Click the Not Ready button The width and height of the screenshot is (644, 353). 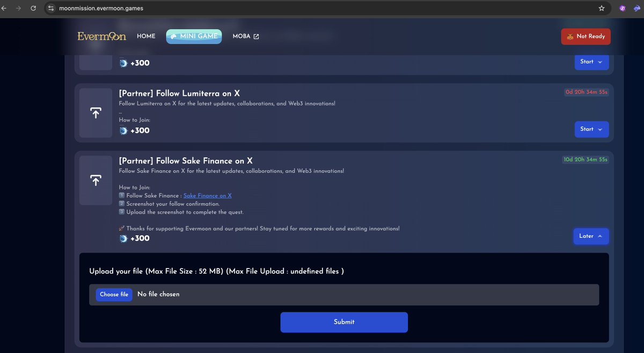coord(586,37)
